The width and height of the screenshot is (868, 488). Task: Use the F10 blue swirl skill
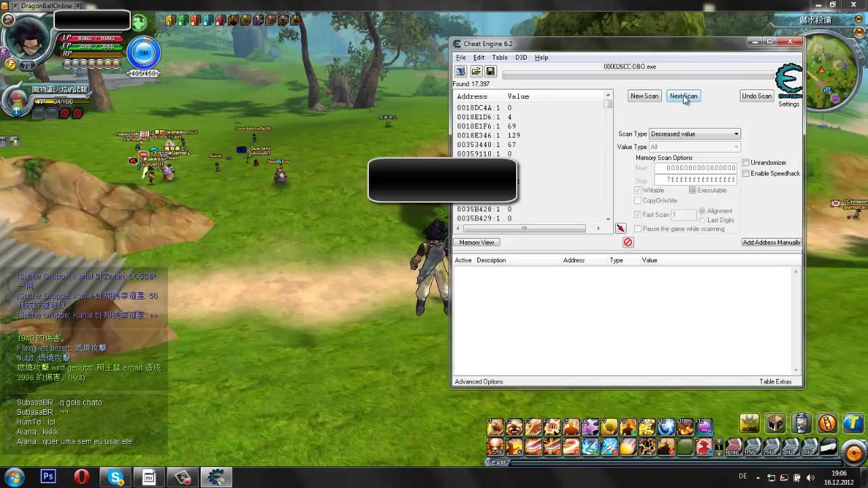[x=667, y=426]
